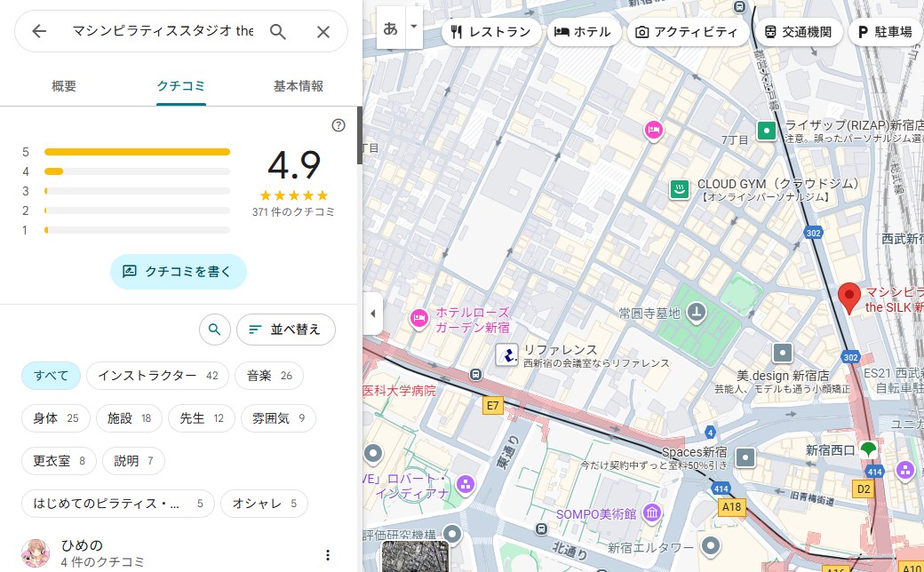The width and height of the screenshot is (924, 572).
Task: Click the クチコミを書く button
Action: pos(178,272)
